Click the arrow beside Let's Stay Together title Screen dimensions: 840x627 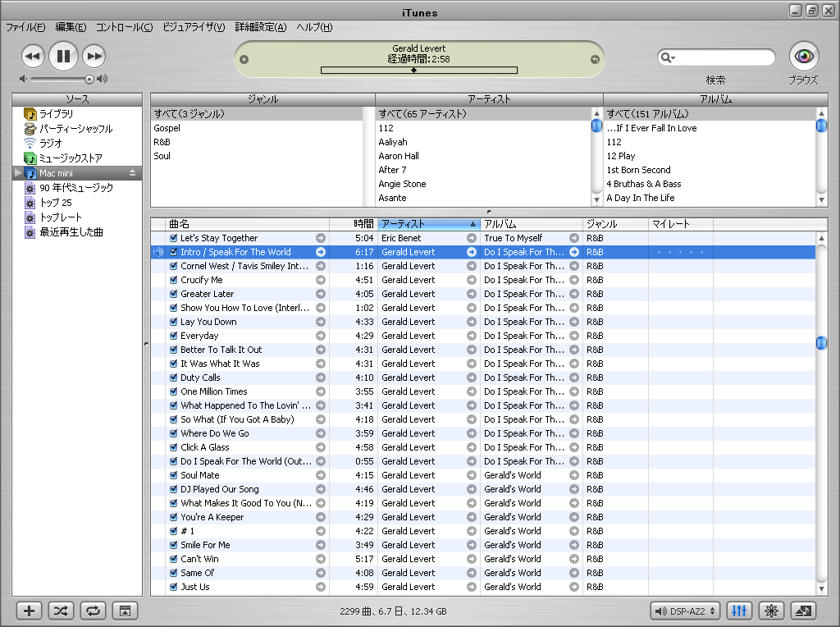(321, 238)
